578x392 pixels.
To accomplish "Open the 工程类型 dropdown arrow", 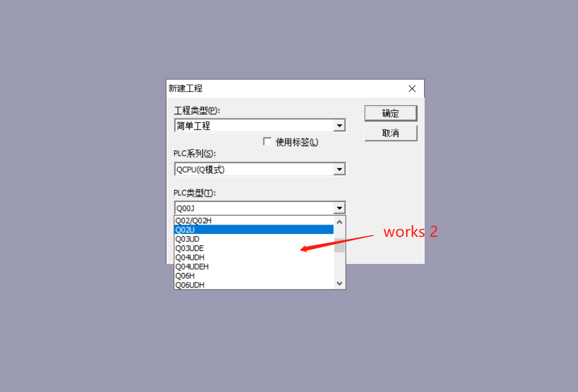I will [x=339, y=126].
